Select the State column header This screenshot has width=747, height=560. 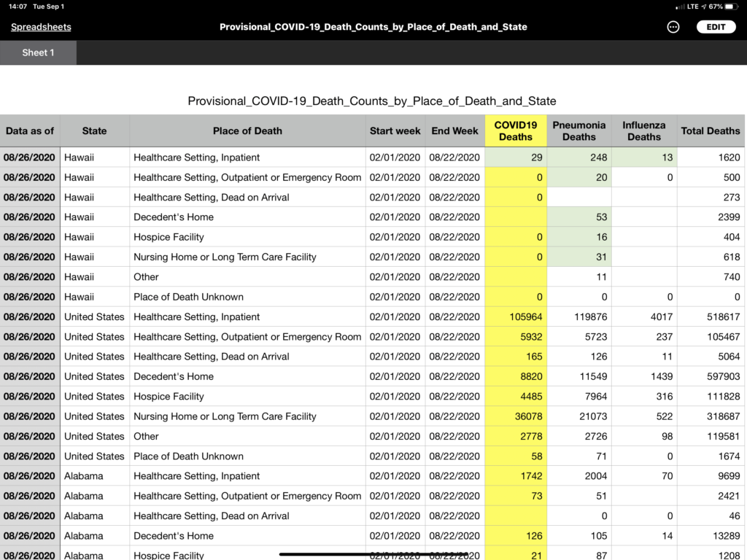click(x=94, y=131)
